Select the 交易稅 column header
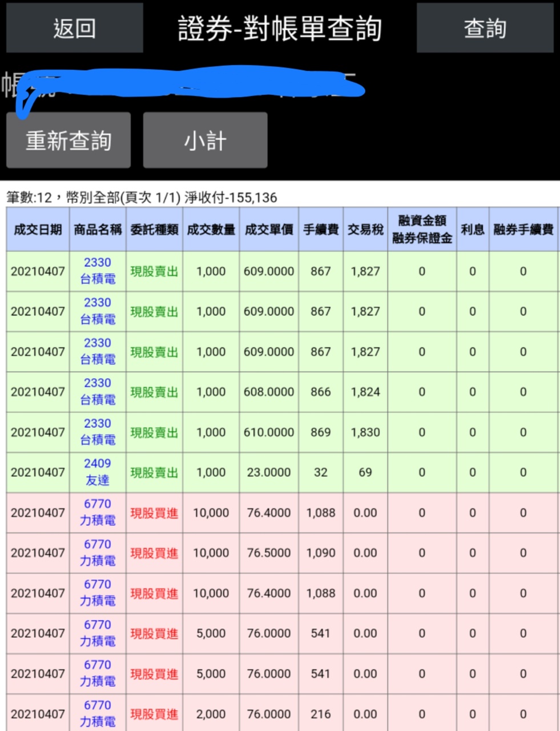 tap(365, 230)
